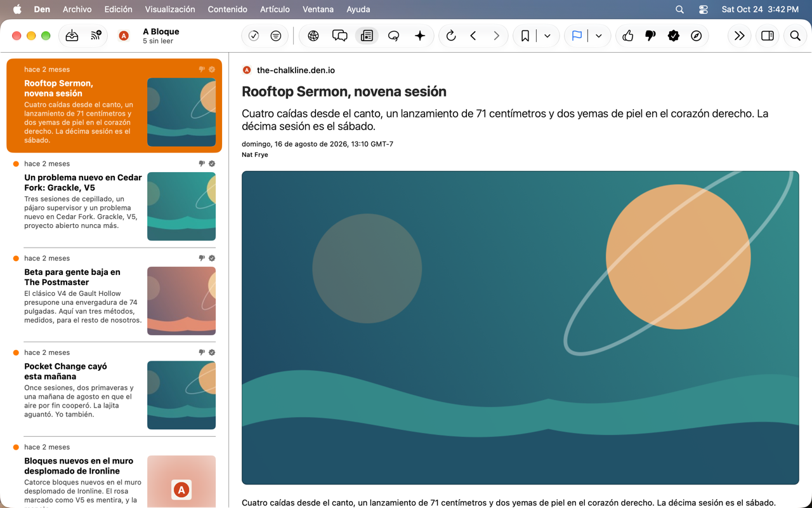Select the reader view newspaper icon
The width and height of the screenshot is (812, 508).
[367, 36]
